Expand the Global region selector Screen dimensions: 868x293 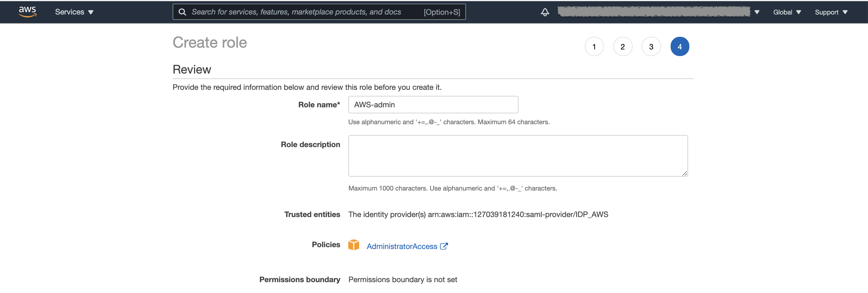click(787, 12)
